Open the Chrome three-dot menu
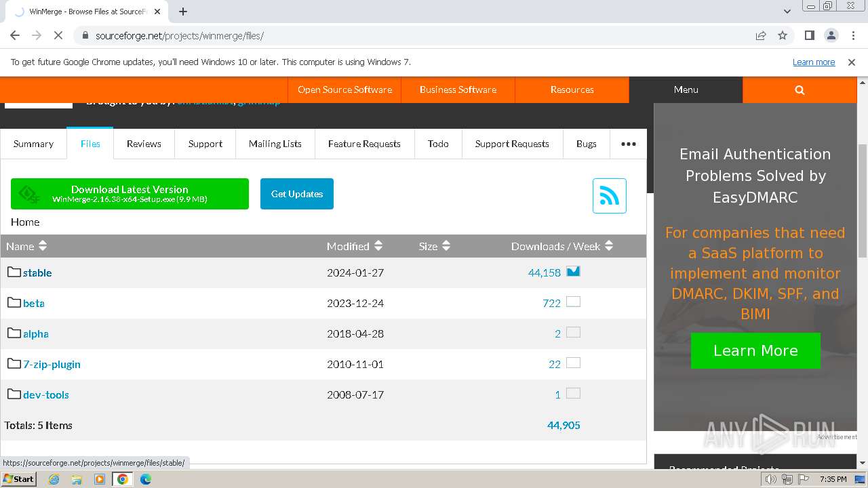This screenshot has width=868, height=488. click(x=852, y=36)
